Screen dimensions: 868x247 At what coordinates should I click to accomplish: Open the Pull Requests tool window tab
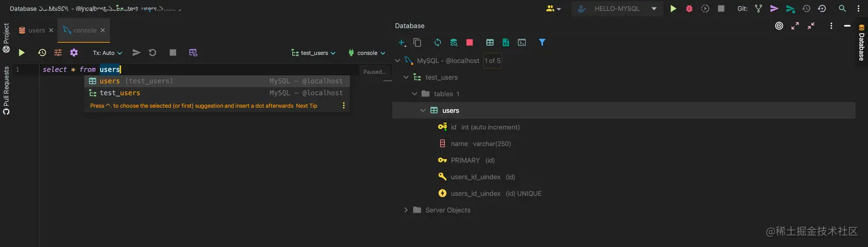coord(6,91)
